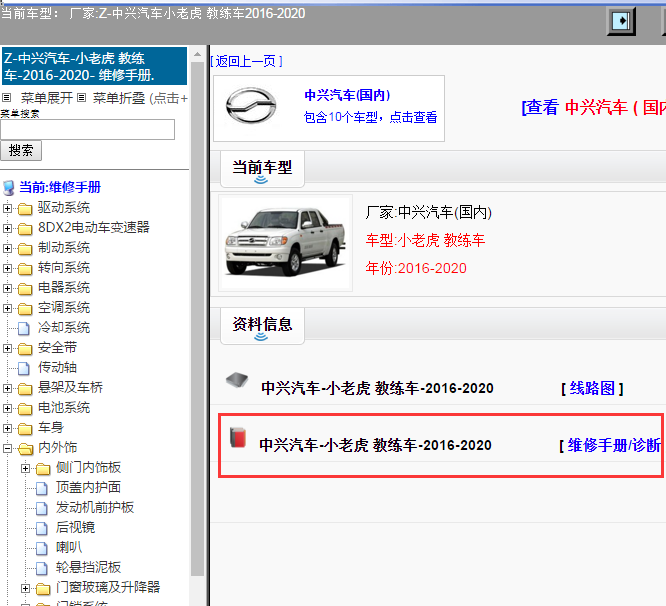Expand the 驱动系统 tree node
The height and width of the screenshot is (606, 666).
(7, 208)
